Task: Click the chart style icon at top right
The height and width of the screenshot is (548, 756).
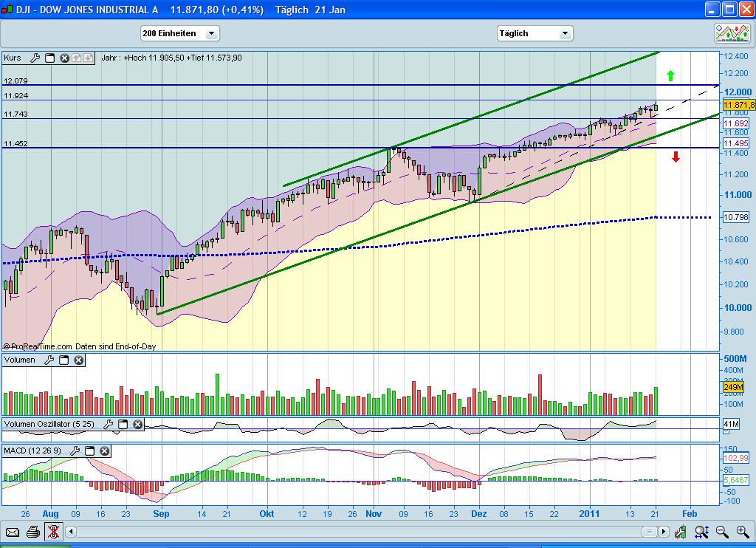Action: (733, 32)
